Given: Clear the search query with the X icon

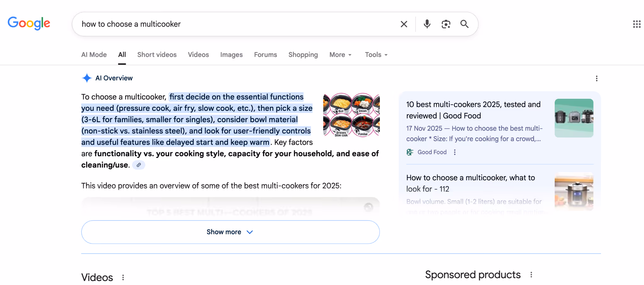Looking at the screenshot, I should point(404,24).
